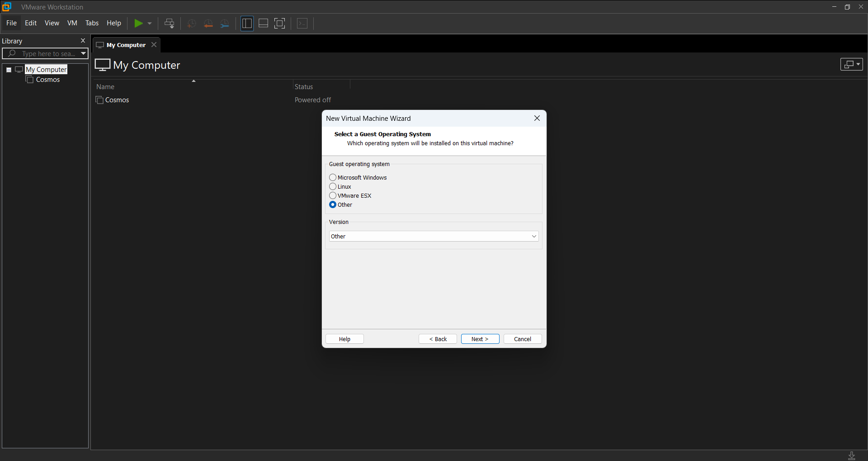Click the Help button in wizard

(x=344, y=339)
